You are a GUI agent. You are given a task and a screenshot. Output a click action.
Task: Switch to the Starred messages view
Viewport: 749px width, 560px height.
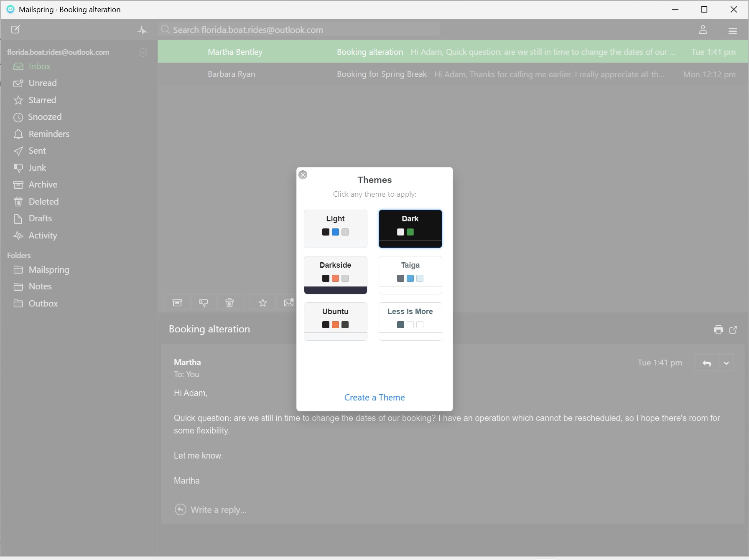pos(42,100)
